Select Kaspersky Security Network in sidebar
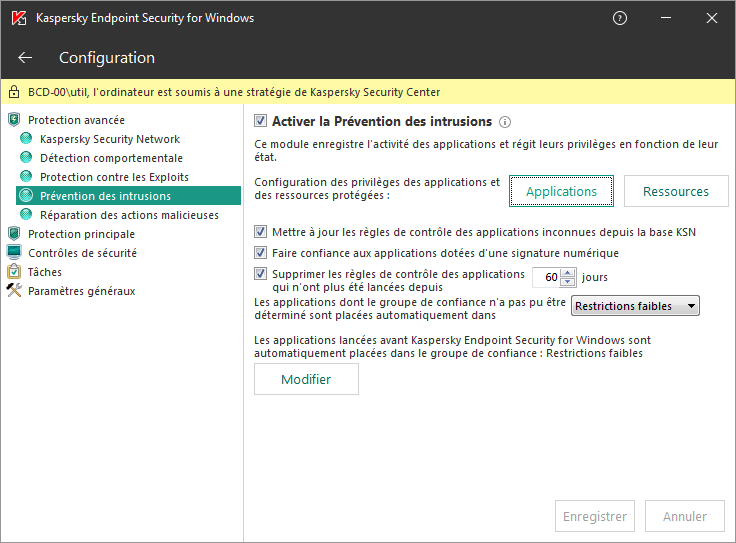 coord(110,139)
